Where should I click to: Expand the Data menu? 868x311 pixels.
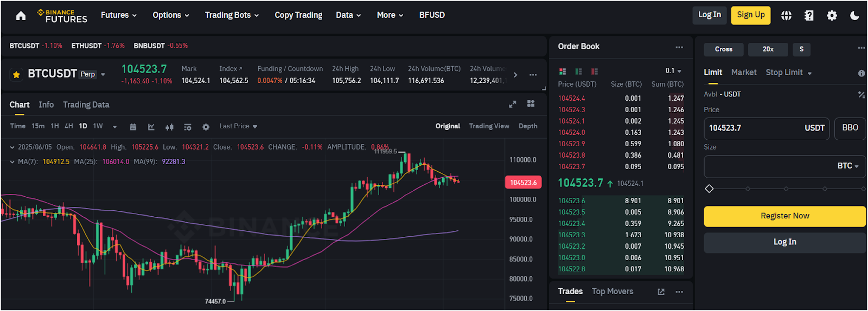point(348,15)
